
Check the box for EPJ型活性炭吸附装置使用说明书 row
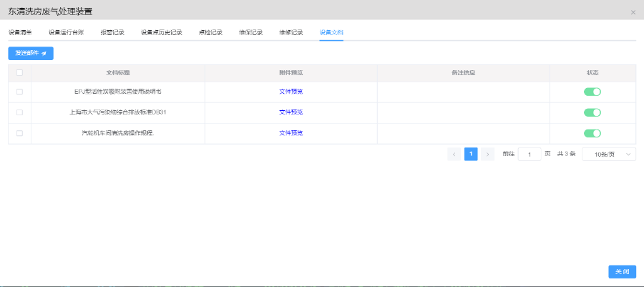click(19, 92)
